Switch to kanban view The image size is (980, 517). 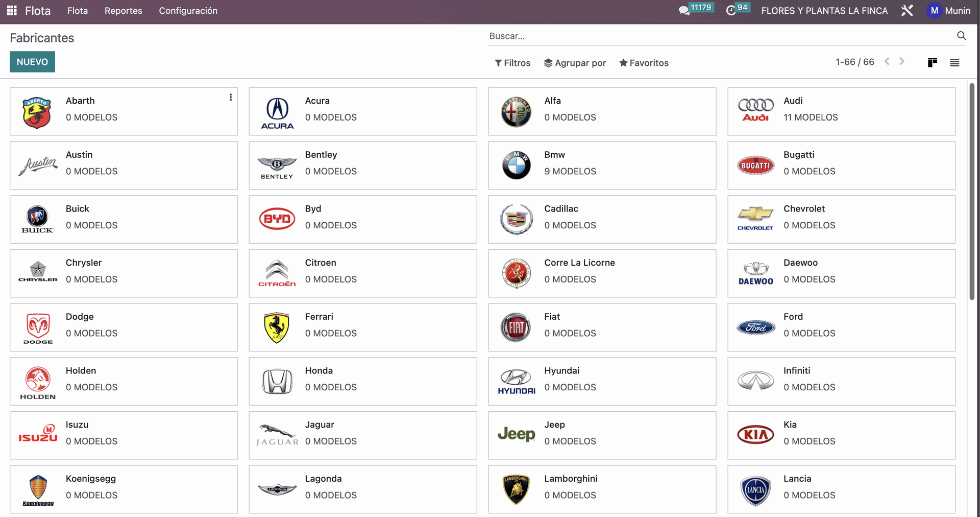click(x=932, y=63)
